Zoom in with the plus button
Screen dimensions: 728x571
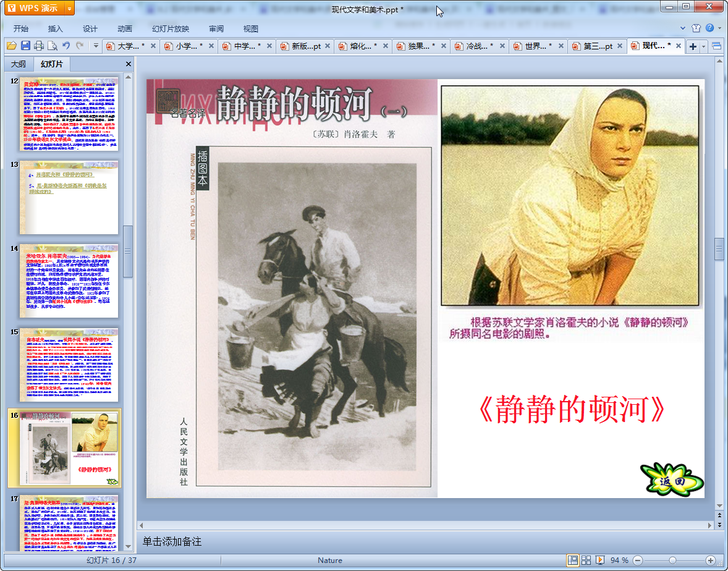pyautogui.click(x=710, y=560)
